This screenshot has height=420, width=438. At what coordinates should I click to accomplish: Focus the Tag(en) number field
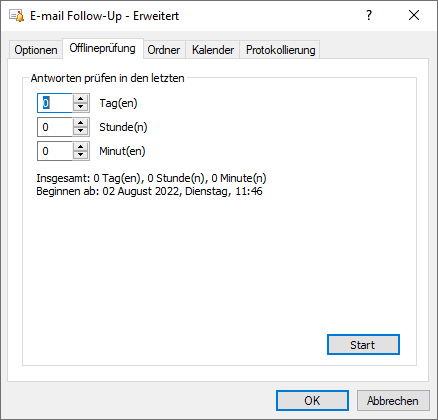55,103
